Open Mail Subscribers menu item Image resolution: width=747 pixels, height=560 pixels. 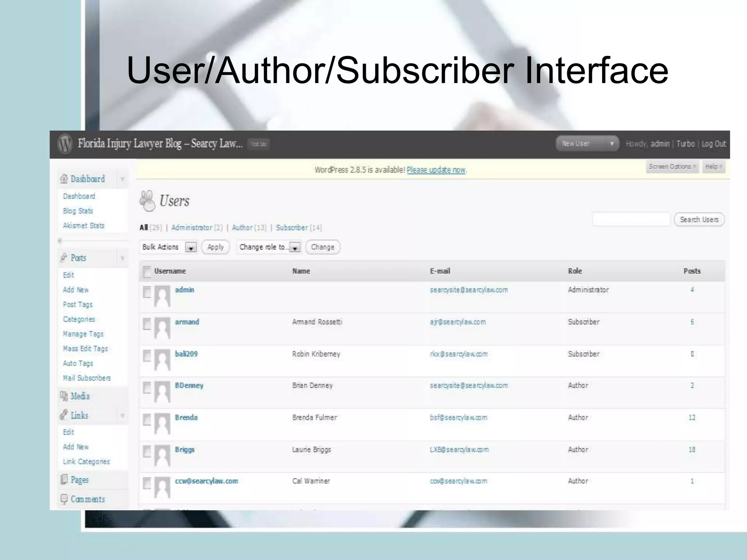[87, 378]
